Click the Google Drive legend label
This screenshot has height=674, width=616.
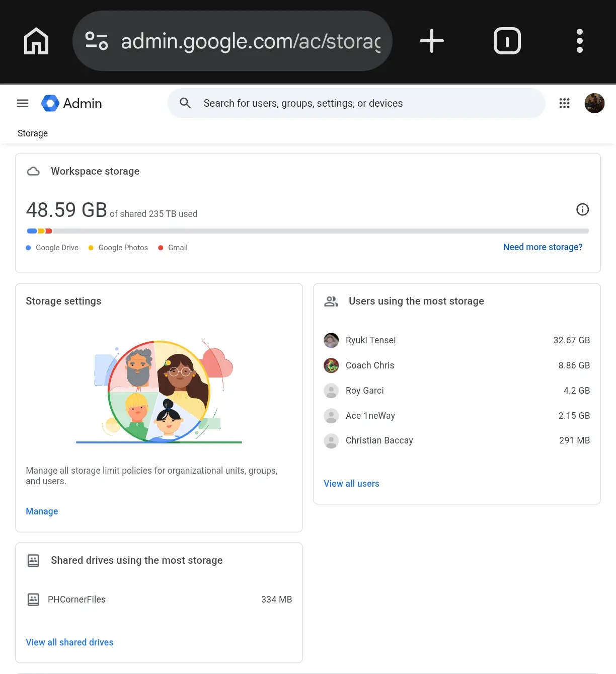pyautogui.click(x=57, y=248)
